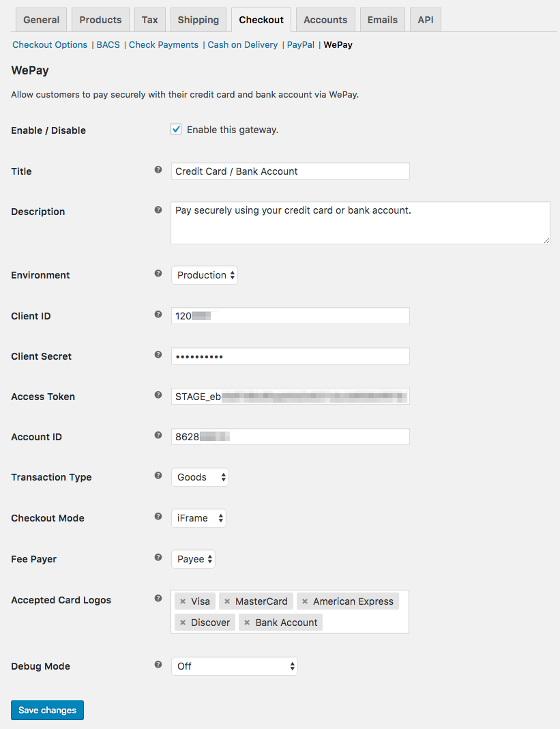Click the Accepted Card Logos help icon

pos(158,598)
